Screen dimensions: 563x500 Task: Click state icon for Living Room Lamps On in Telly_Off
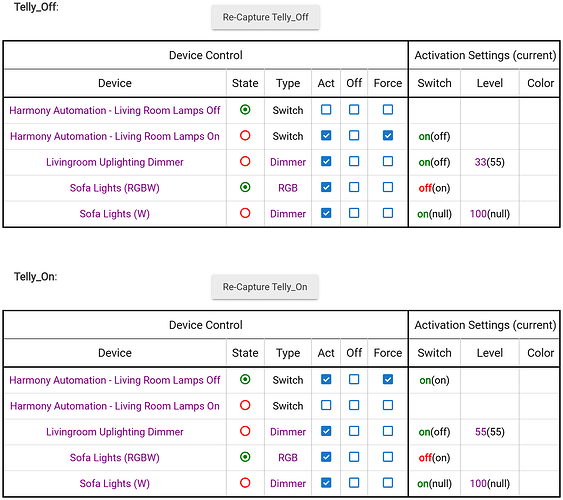pyautogui.click(x=245, y=136)
